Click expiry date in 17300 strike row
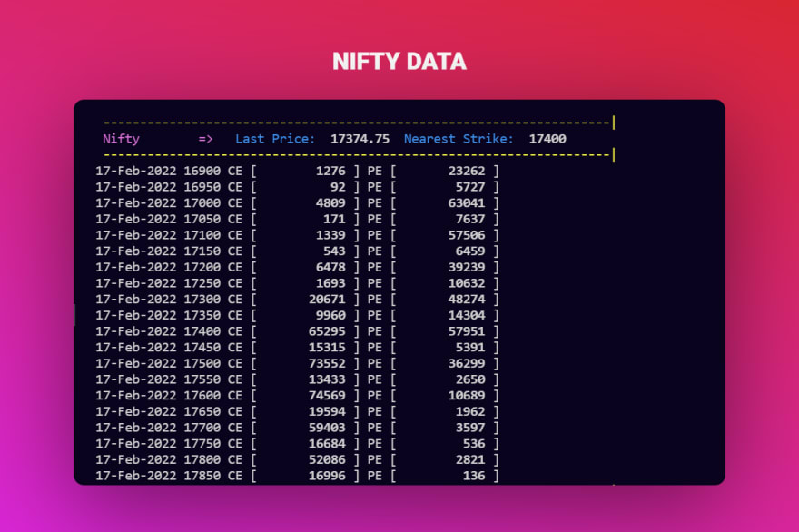This screenshot has height=532, width=799. pyautogui.click(x=135, y=300)
